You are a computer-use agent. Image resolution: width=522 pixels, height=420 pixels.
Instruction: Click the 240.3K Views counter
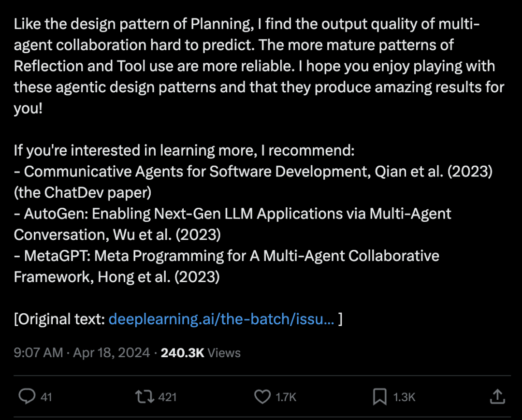[201, 352]
